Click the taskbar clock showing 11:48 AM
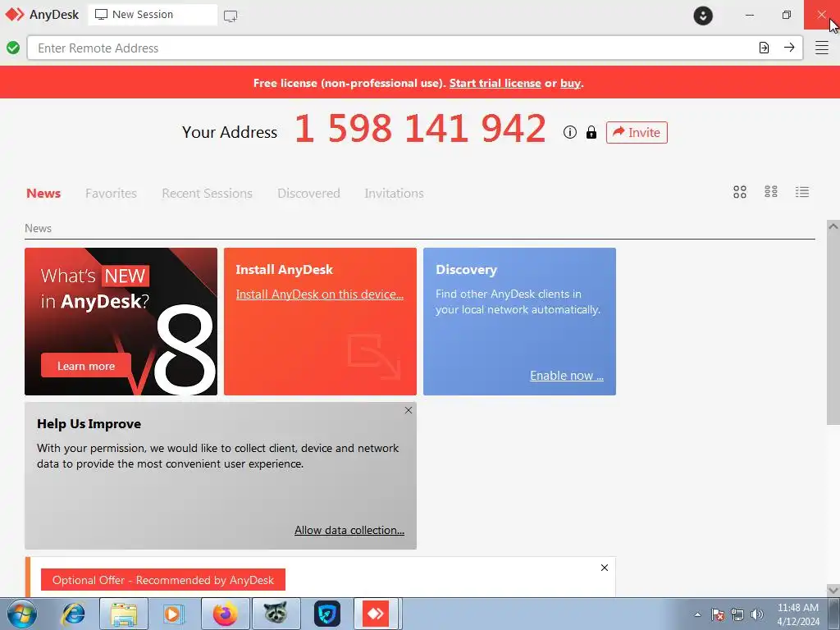The image size is (840, 630). [797, 614]
